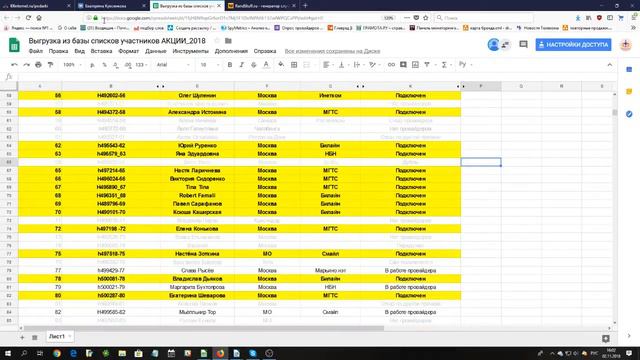
Task: Open Windows Start menu
Action: pyautogui.click(x=8, y=353)
